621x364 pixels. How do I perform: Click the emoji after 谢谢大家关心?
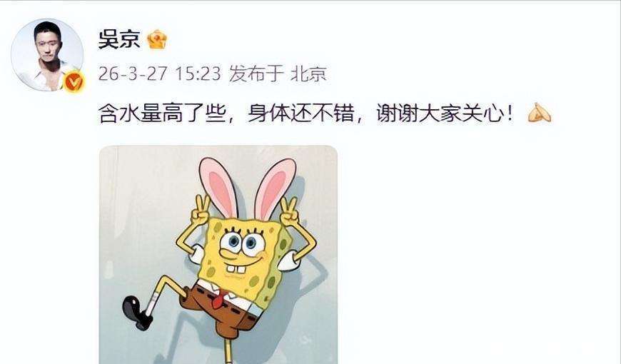click(x=540, y=113)
